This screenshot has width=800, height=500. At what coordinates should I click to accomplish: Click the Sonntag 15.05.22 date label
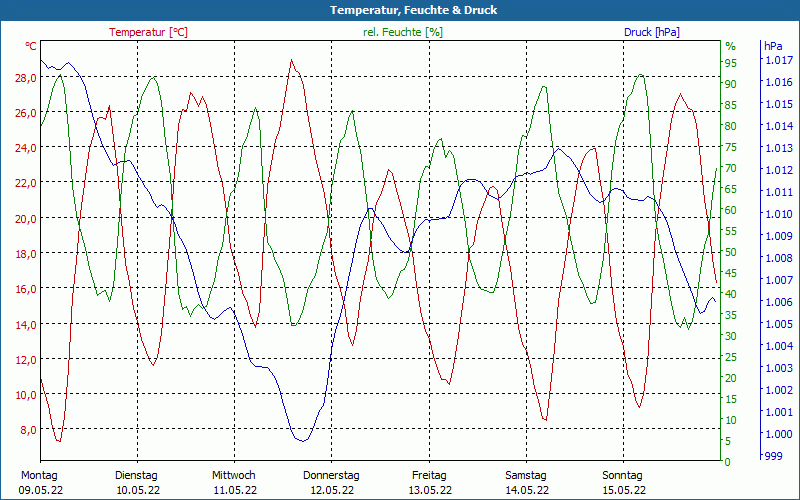(622, 483)
